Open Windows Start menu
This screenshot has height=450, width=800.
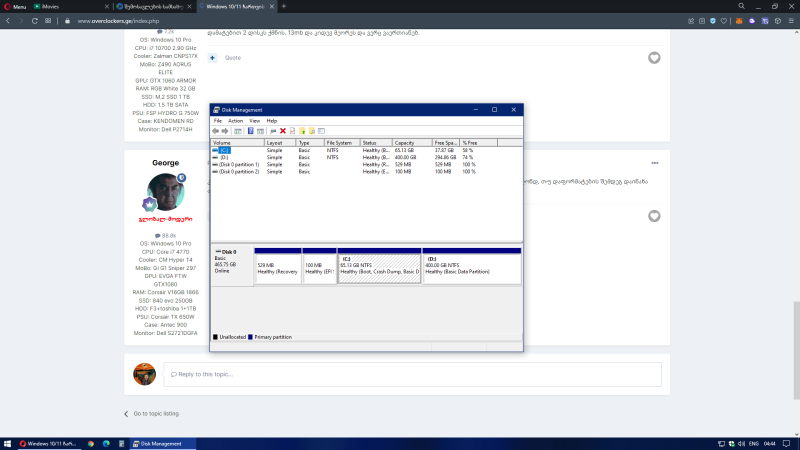[7, 443]
